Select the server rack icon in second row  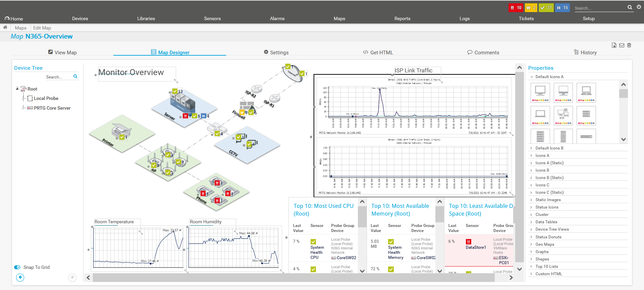pyautogui.click(x=586, y=116)
